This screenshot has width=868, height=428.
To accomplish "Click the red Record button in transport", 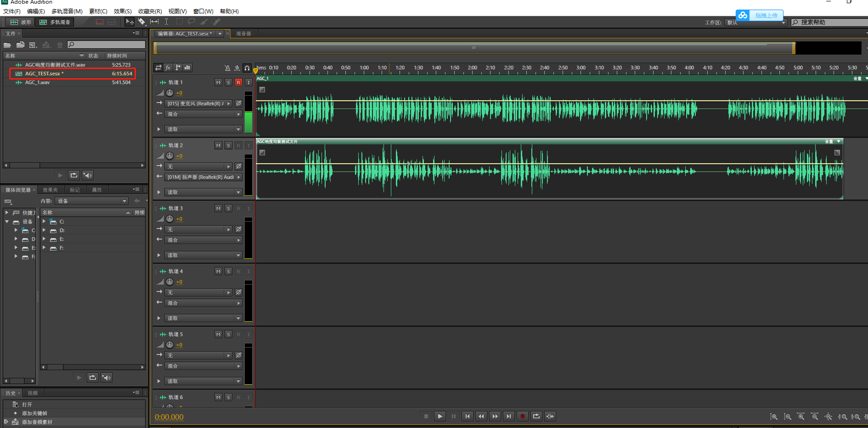I will pyautogui.click(x=523, y=417).
